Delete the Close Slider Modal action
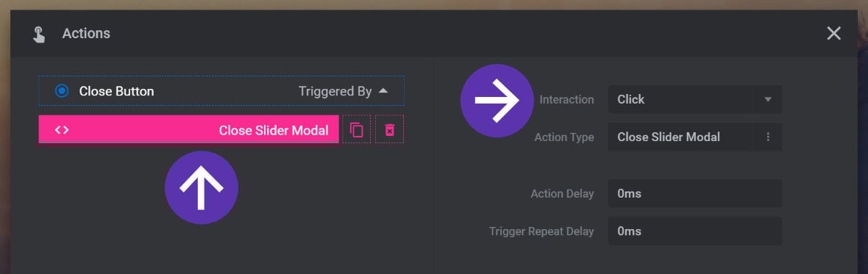This screenshot has height=274, width=868. coord(390,129)
